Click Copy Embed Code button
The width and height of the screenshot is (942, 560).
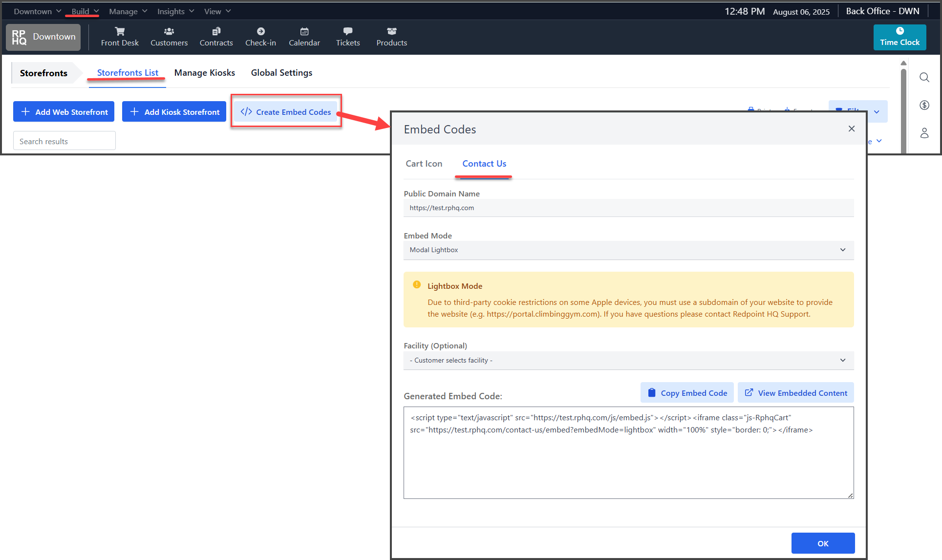pyautogui.click(x=687, y=393)
